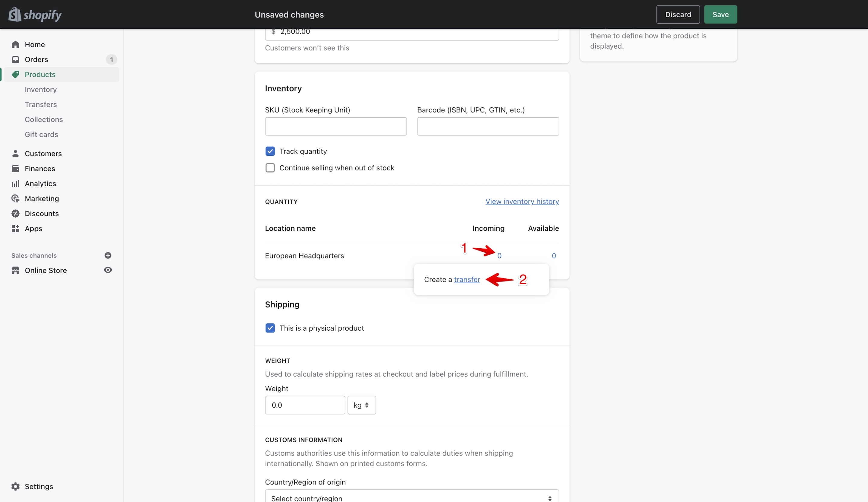The height and width of the screenshot is (502, 868).
Task: Go to Customers in the sidebar
Action: point(43,154)
